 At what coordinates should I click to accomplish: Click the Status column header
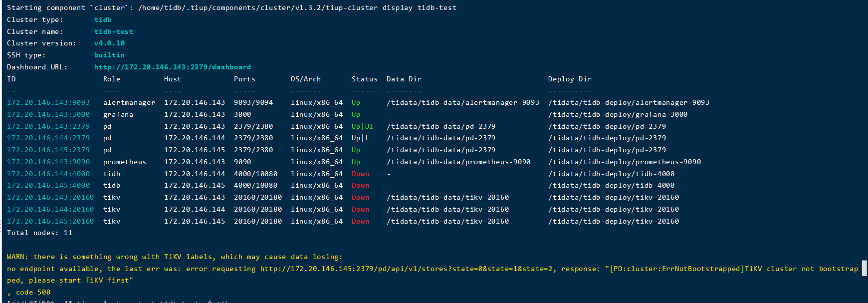pyautogui.click(x=364, y=79)
